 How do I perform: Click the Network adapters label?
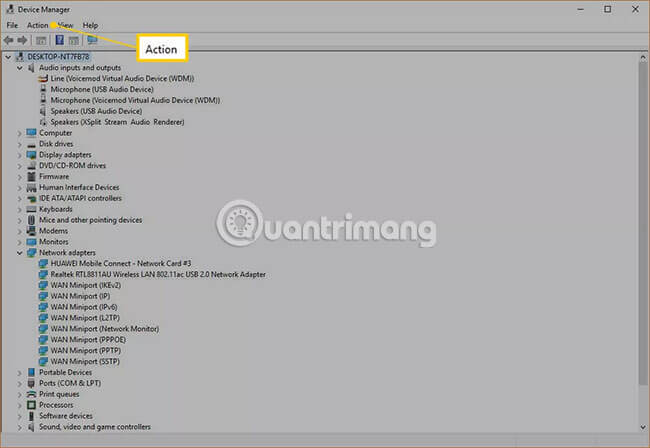click(67, 252)
